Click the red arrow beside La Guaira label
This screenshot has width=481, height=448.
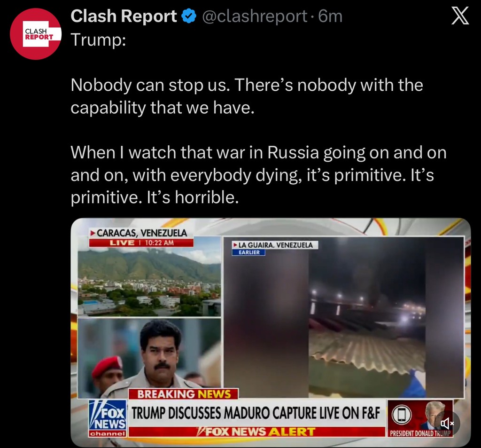pyautogui.click(x=235, y=245)
